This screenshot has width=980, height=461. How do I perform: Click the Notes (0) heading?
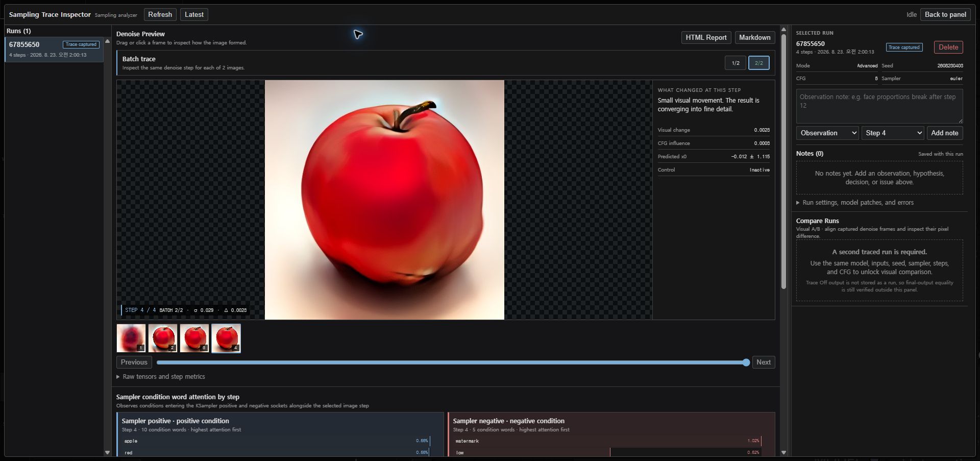coord(810,154)
